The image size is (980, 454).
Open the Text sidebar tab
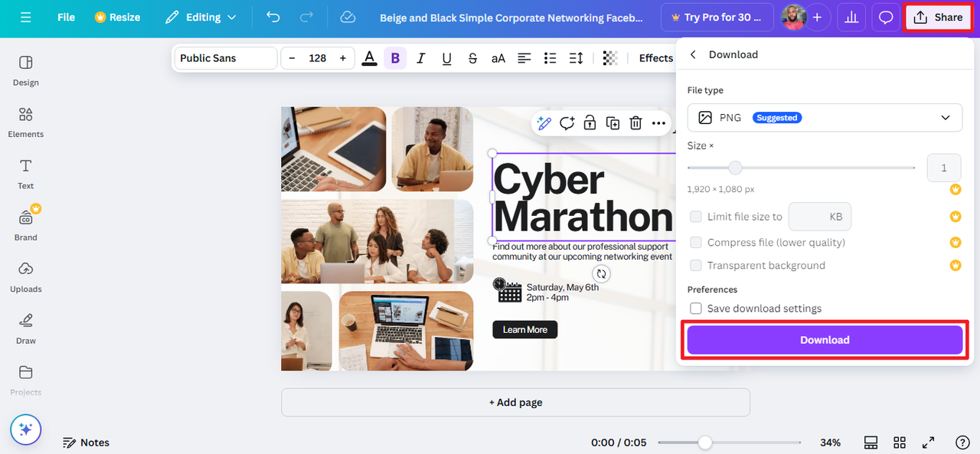(x=26, y=174)
